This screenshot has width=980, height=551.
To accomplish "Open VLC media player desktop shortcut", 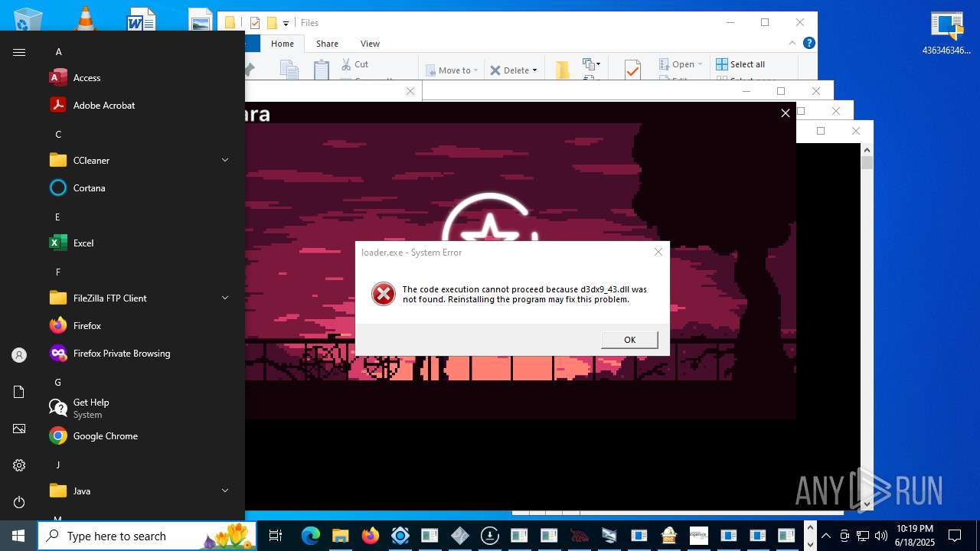I will click(x=87, y=17).
